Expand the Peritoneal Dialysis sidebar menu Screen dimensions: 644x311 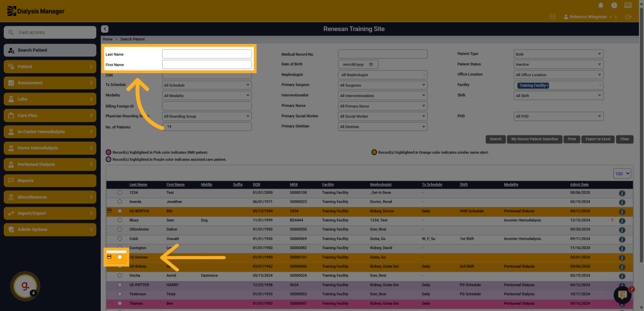(50, 164)
